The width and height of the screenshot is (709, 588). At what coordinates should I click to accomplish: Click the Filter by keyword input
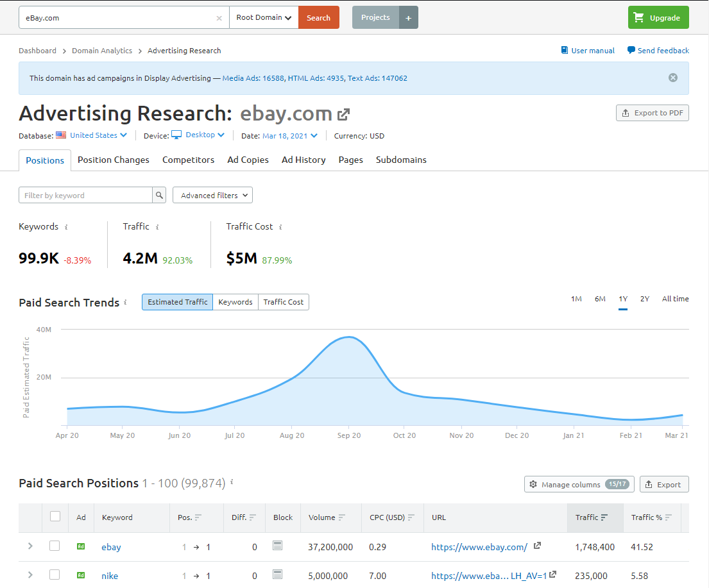[86, 195]
